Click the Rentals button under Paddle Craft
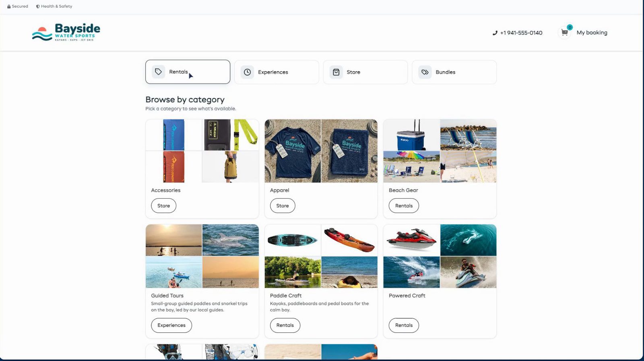644x361 pixels. pos(285,325)
